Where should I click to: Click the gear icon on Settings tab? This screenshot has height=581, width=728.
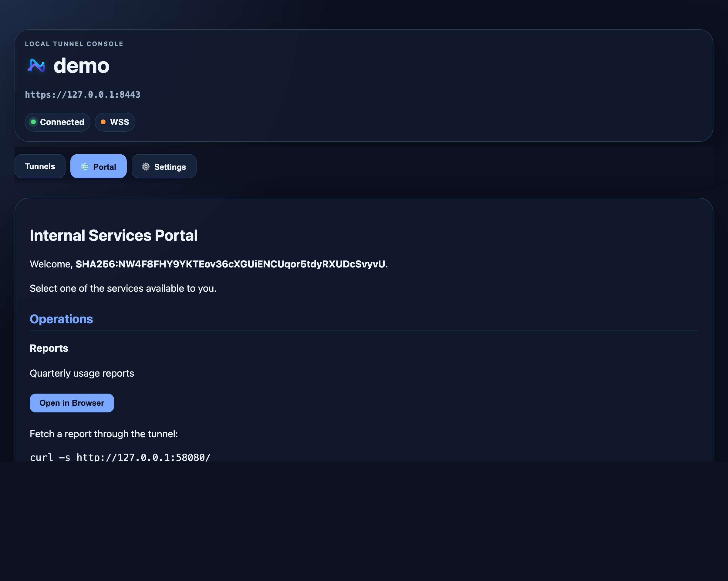tap(146, 167)
